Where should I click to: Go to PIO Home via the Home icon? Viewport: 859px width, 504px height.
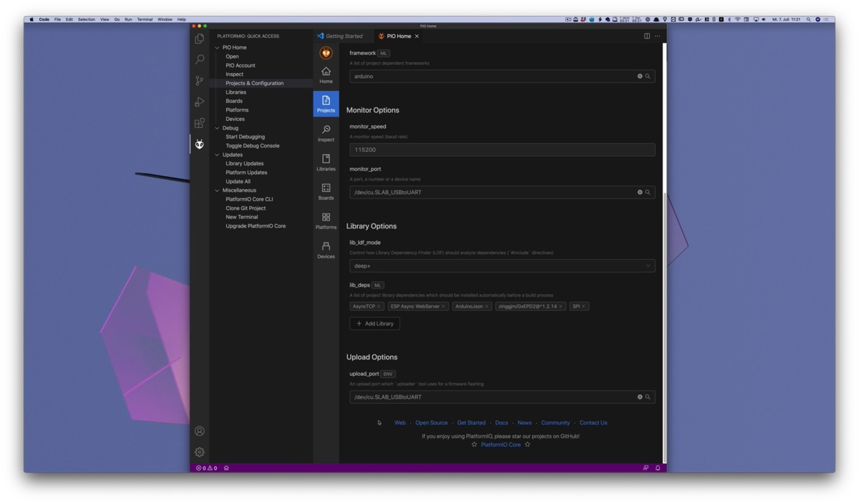point(326,74)
